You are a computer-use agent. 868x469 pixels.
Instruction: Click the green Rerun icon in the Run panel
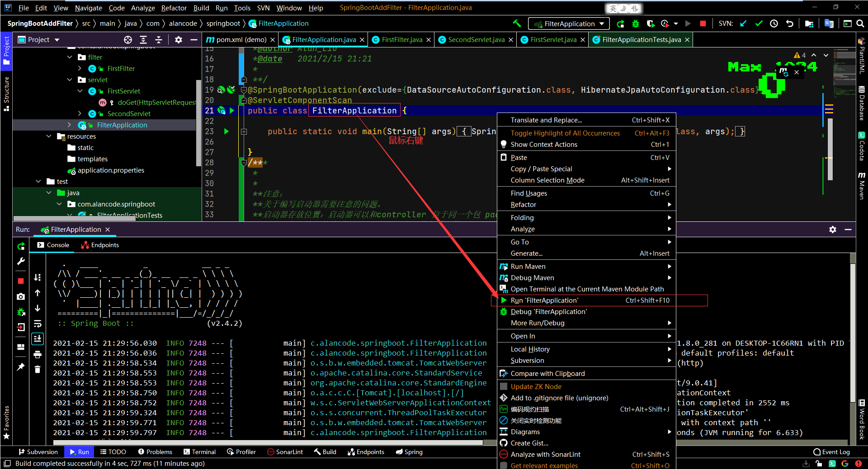point(21,246)
